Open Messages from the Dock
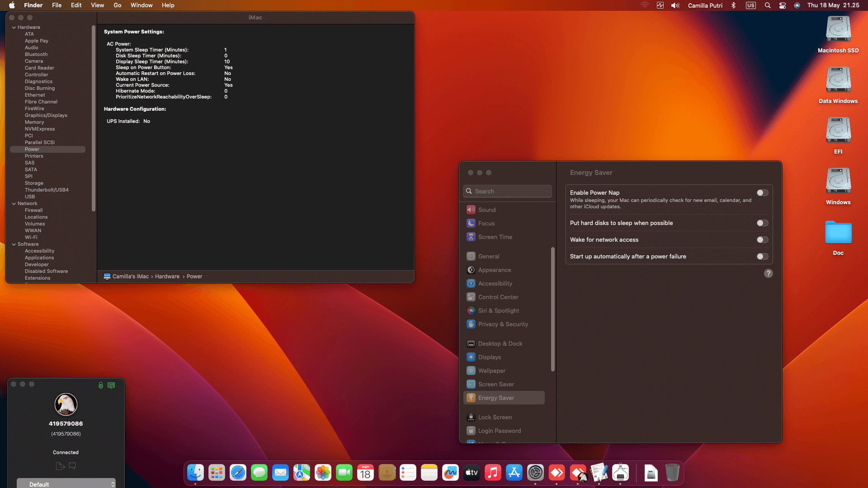 point(259,473)
